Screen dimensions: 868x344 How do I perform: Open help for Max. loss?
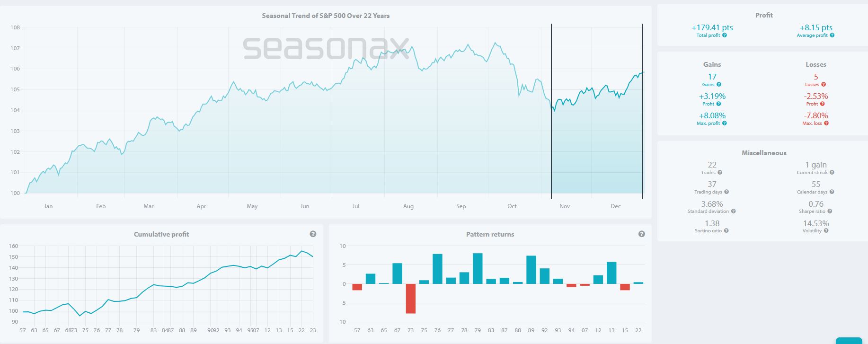(x=826, y=123)
